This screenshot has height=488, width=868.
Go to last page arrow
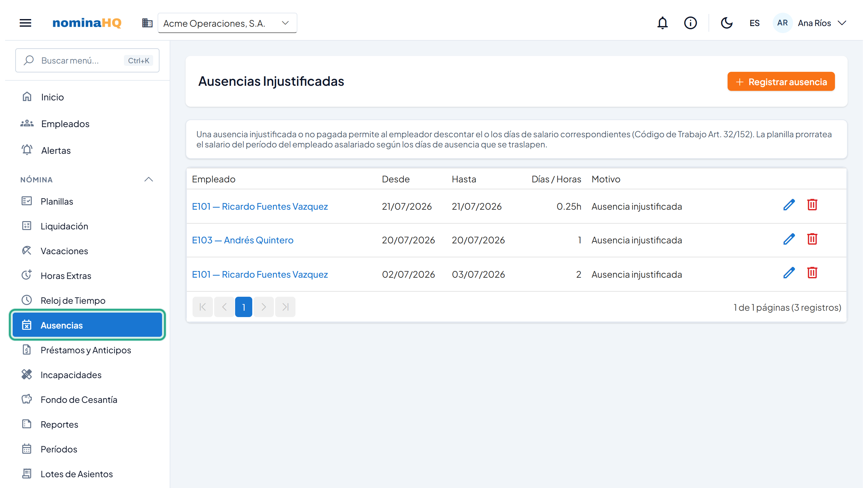pos(285,307)
